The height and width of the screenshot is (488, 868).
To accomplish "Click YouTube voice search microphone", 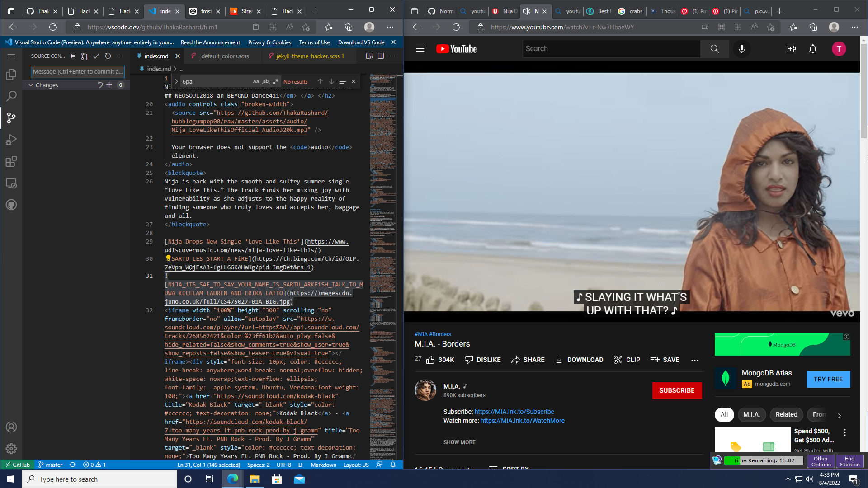I will [x=741, y=49].
